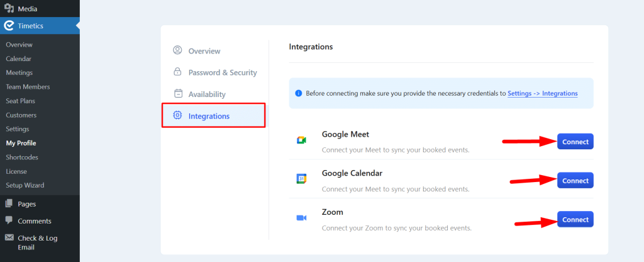Click the info icon in the notice banner
644x262 pixels.
(299, 93)
